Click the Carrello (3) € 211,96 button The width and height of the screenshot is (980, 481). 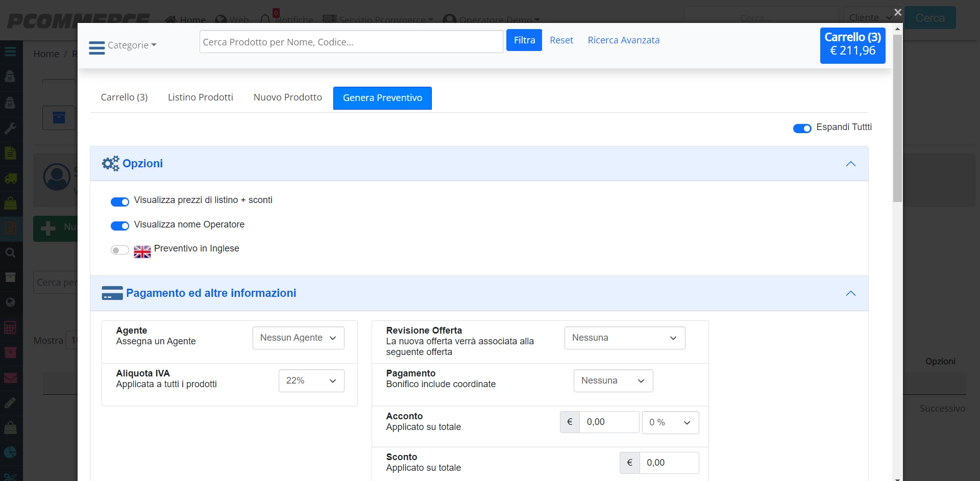point(852,45)
